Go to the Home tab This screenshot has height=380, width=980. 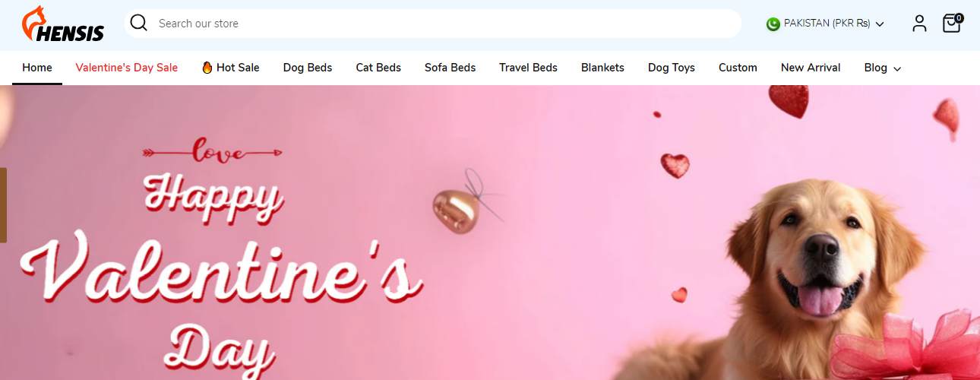click(x=37, y=68)
